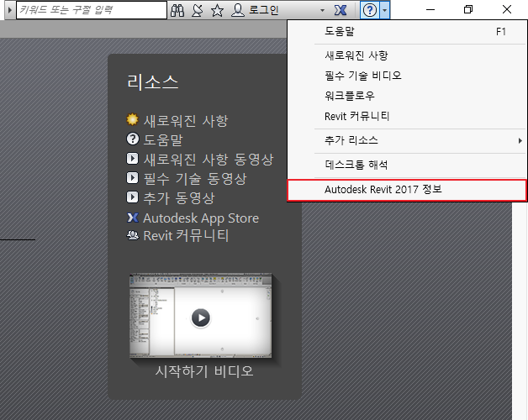Select 데스크톱 해석 menu item
The height and width of the screenshot is (420, 528).
pos(407,165)
